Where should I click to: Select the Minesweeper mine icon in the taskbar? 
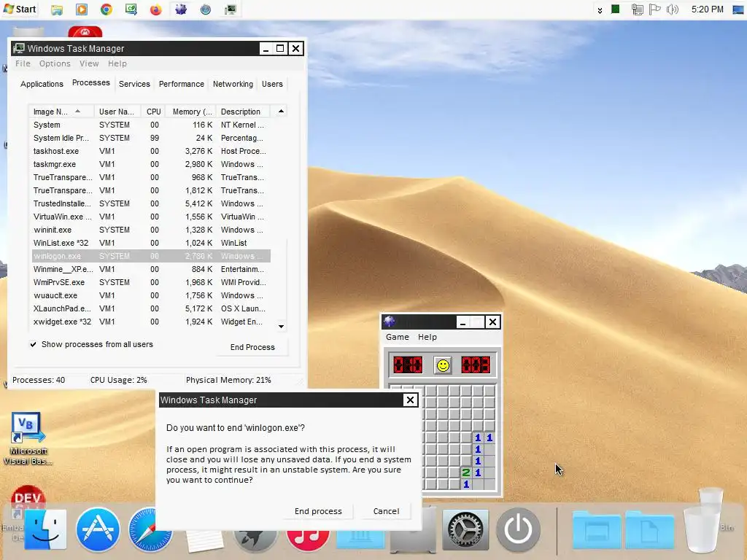(x=181, y=9)
